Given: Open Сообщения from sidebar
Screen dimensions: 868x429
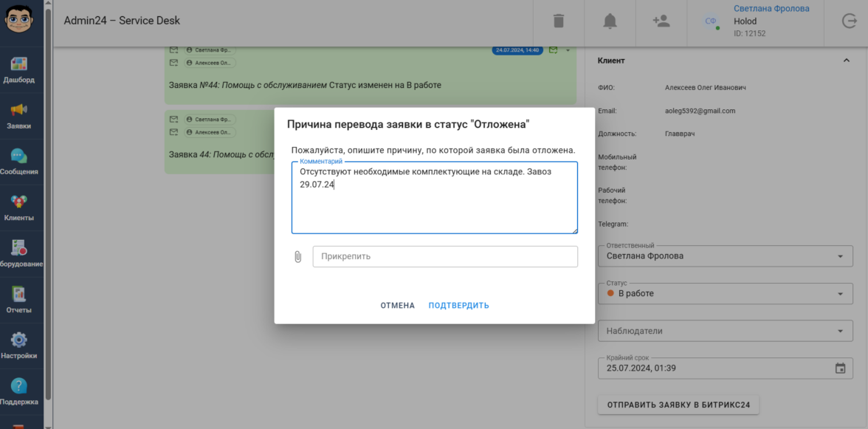Looking at the screenshot, I should point(19,162).
